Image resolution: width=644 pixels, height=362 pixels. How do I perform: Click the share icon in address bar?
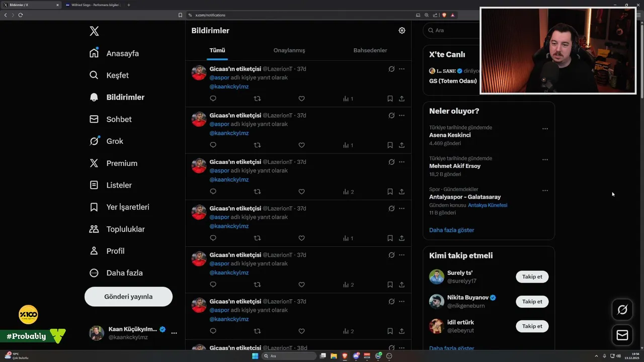(436, 15)
